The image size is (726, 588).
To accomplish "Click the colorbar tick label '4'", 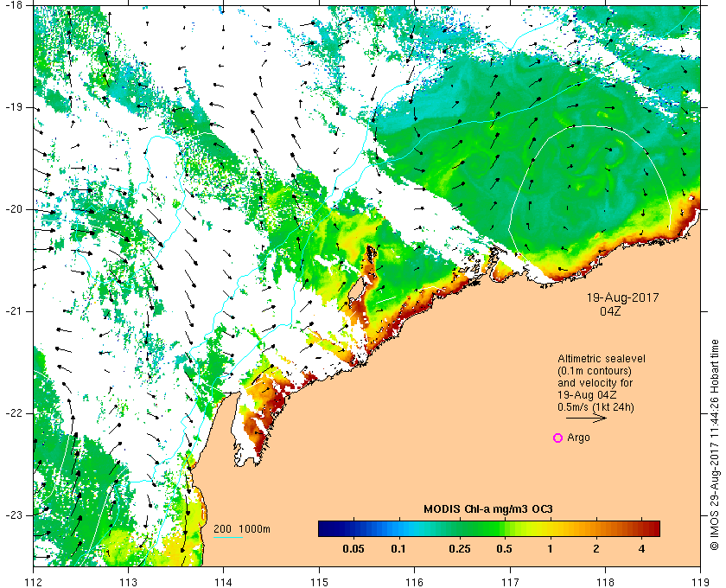I will (641, 549).
